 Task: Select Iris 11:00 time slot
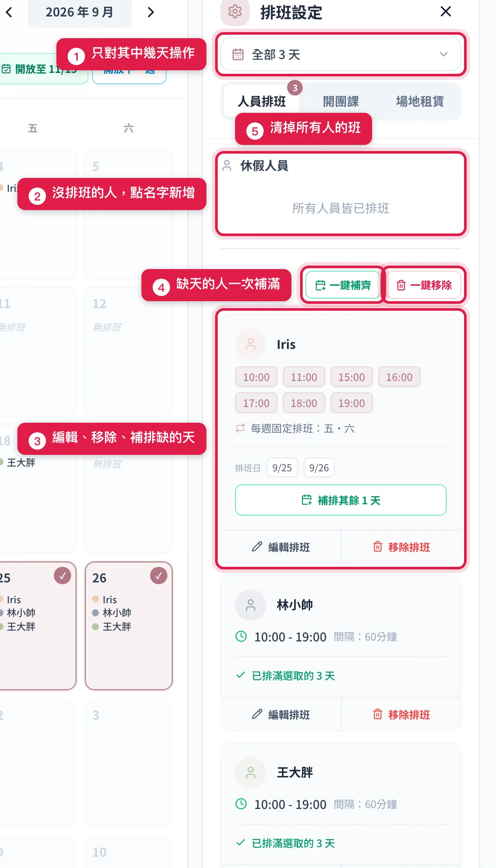point(304,377)
